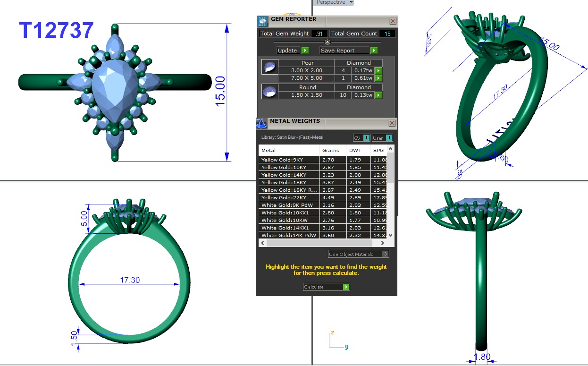588x366 pixels.
Task: Click the 1.50 shank thickness dimension
Action: [74, 339]
